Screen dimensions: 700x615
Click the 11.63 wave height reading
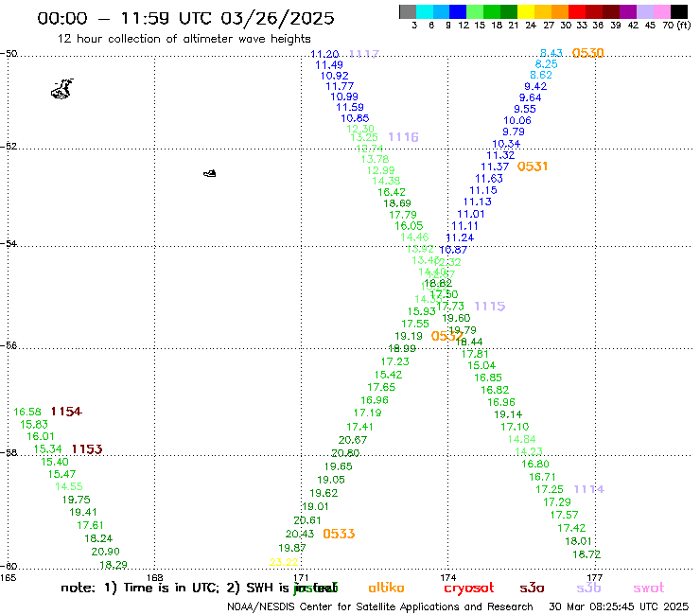(x=489, y=179)
